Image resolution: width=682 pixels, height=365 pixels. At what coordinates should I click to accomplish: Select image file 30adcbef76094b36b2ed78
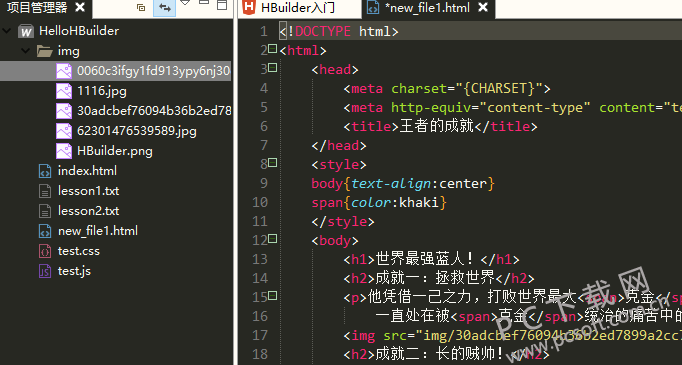154,111
